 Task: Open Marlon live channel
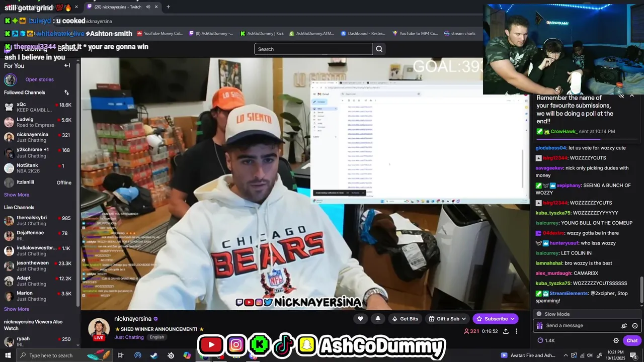(38, 296)
